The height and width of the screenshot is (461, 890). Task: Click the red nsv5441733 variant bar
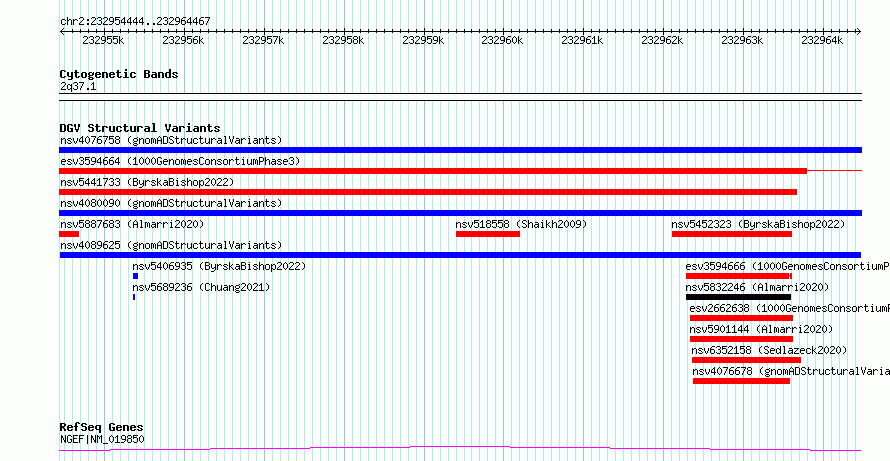[x=428, y=192]
